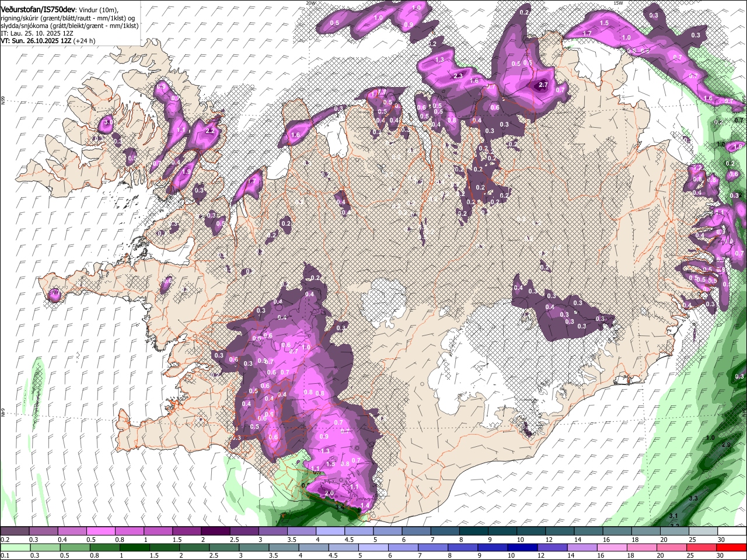Click the 'IT: Lau. 25. 10. 2025 12Z' line
Viewport: 747px width, 560px height.
coord(37,33)
